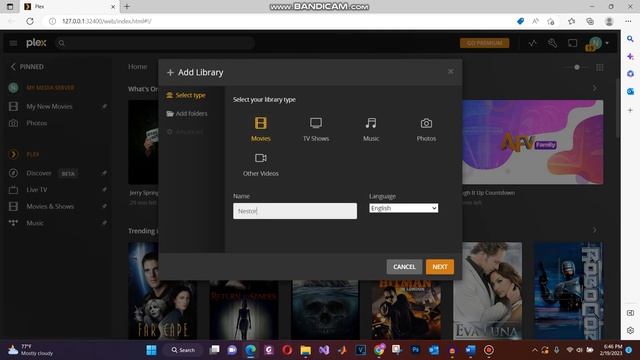Choose Other Videos library type
640x360 pixels.
(260, 164)
